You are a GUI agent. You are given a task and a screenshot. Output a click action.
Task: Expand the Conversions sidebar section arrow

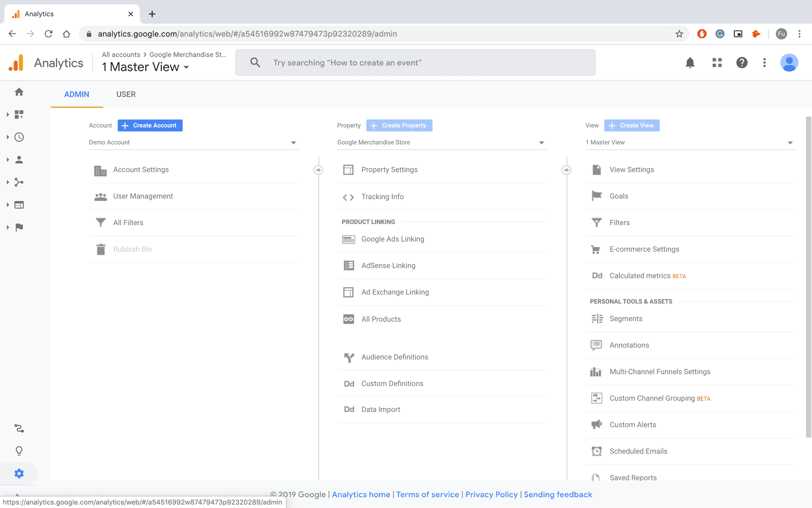point(8,227)
